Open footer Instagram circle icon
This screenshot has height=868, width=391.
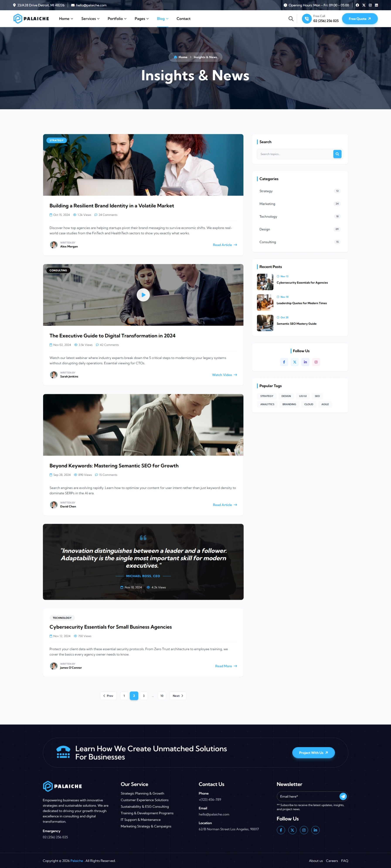[x=304, y=830]
